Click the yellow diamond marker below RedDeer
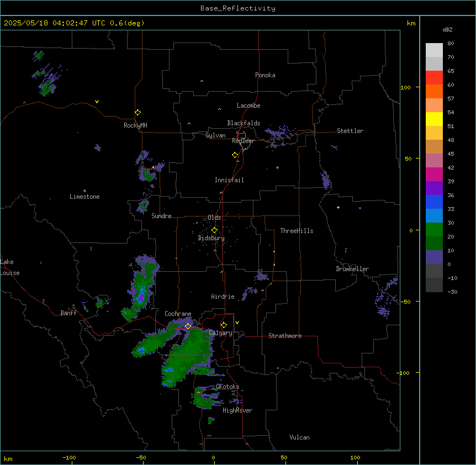Viewport: 476px width, 465px height. 235,155
